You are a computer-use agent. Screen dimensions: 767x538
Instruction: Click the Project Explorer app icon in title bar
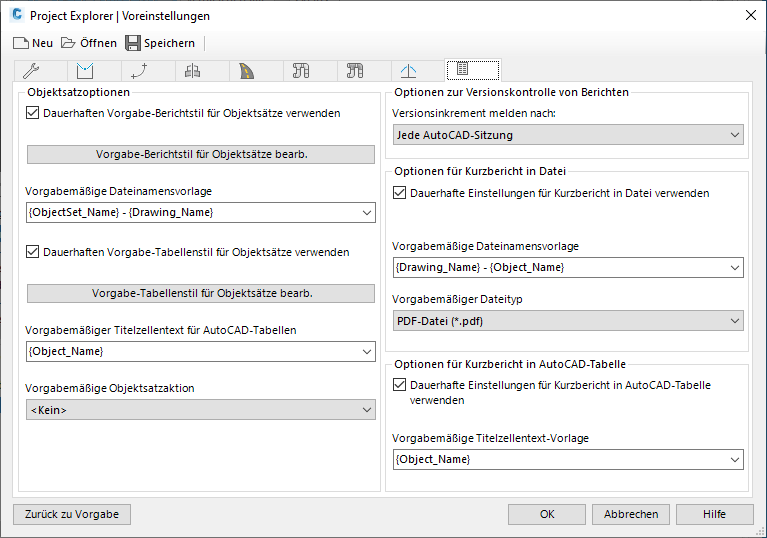coord(17,15)
